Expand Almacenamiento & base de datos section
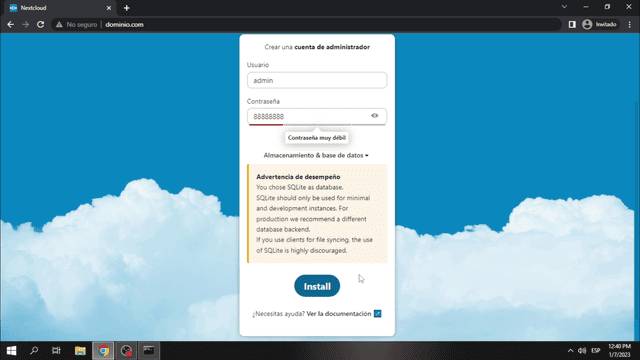Image resolution: width=640 pixels, height=360 pixels. (x=316, y=156)
